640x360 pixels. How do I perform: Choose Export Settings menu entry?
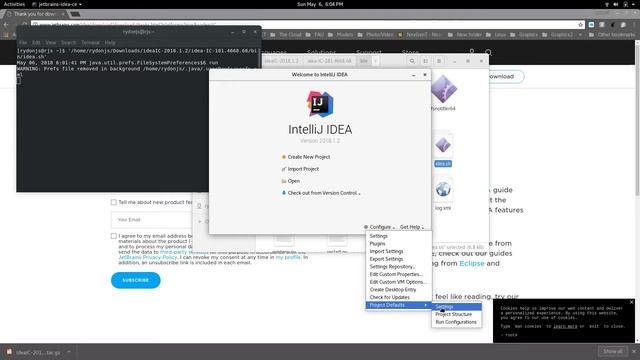pyautogui.click(x=386, y=259)
